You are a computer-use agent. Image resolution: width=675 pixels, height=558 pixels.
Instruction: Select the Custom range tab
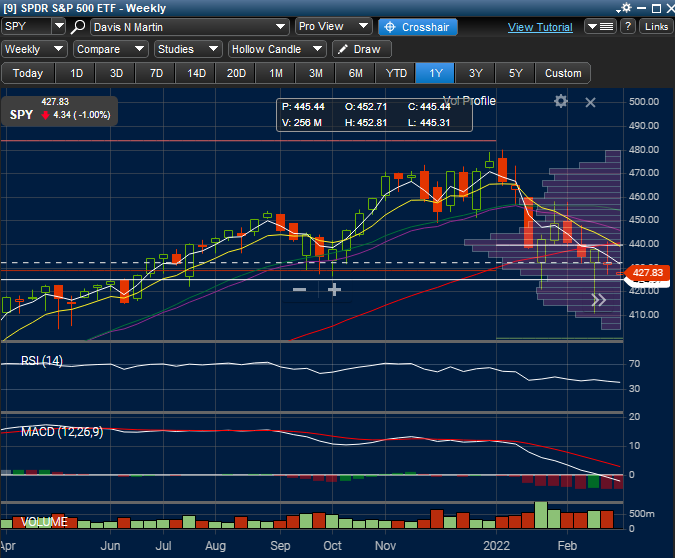(x=563, y=73)
